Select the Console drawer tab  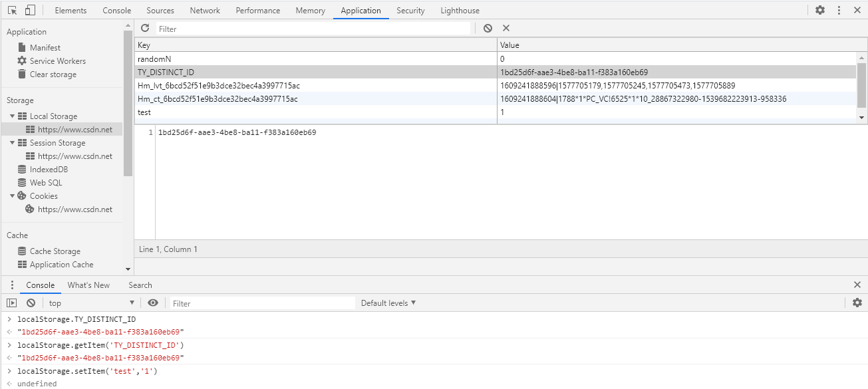41,285
